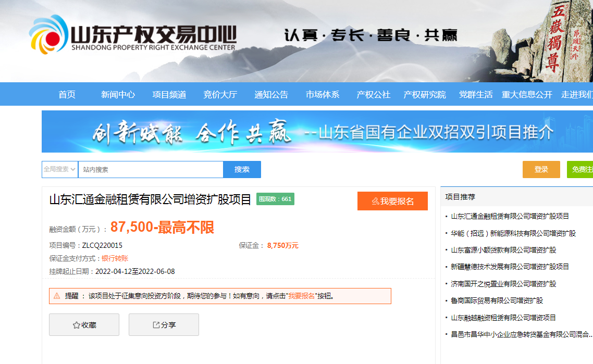Open the 通知公告 menu
This screenshot has height=364, width=593.
pyautogui.click(x=271, y=94)
